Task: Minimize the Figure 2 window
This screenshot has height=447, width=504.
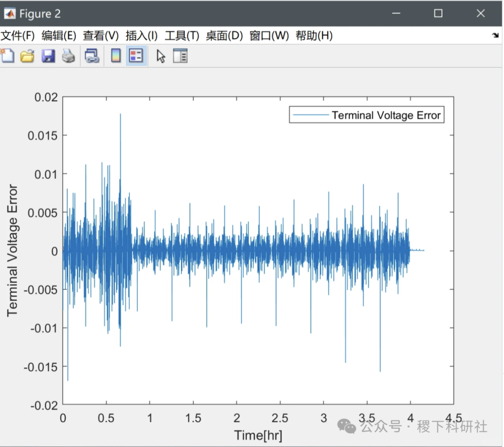Action: [x=396, y=14]
